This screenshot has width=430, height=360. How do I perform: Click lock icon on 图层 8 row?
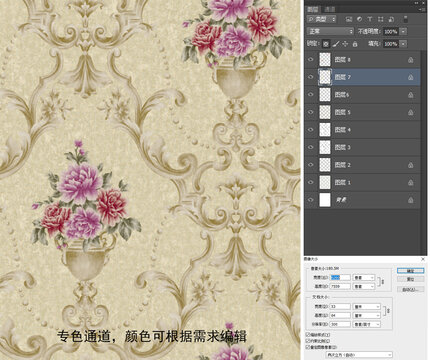[x=410, y=60]
